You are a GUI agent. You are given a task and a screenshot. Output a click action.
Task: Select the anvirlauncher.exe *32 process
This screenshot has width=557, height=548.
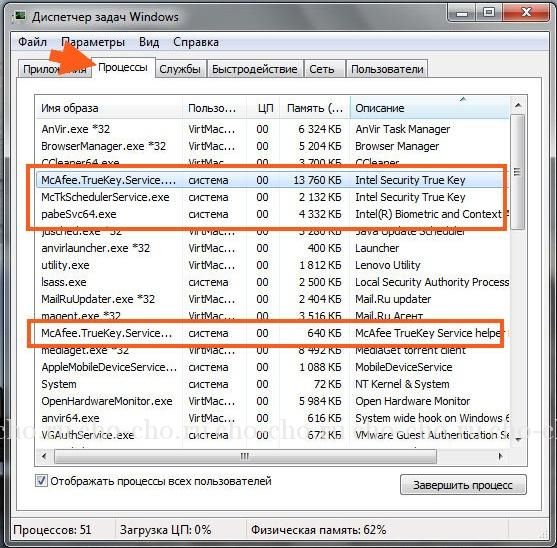click(272, 248)
